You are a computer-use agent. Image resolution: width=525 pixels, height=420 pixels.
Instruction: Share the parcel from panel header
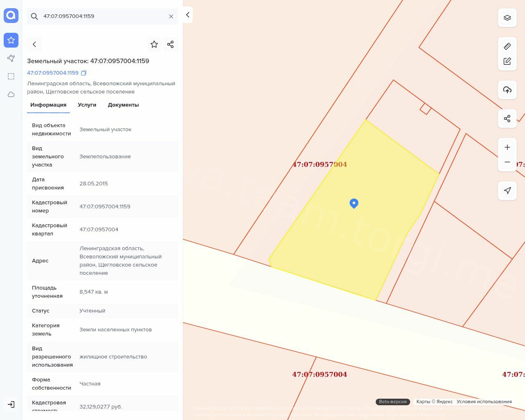[x=171, y=44]
